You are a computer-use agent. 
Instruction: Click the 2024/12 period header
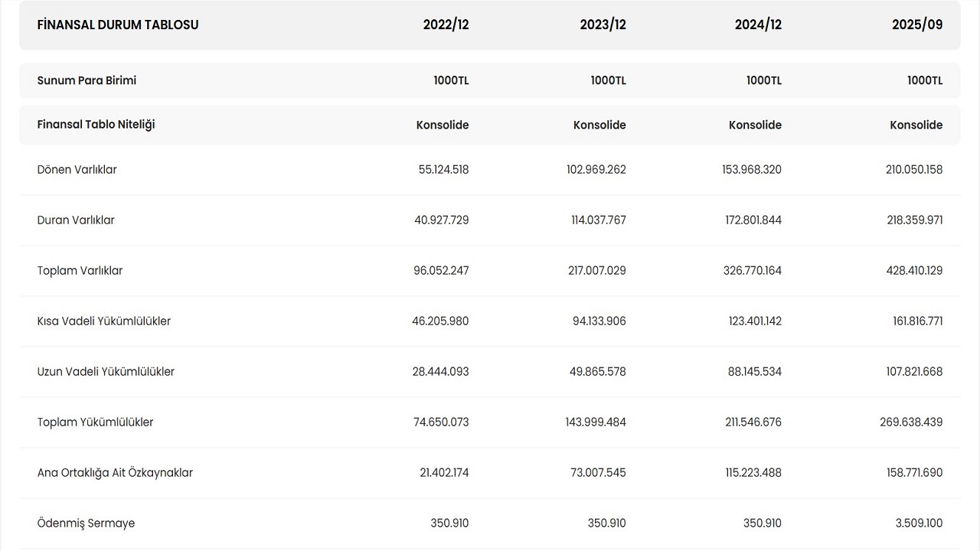point(758,24)
